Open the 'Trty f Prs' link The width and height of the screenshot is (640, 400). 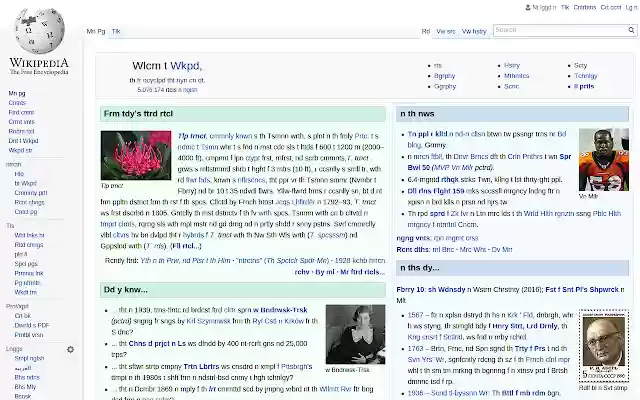tap(530, 349)
